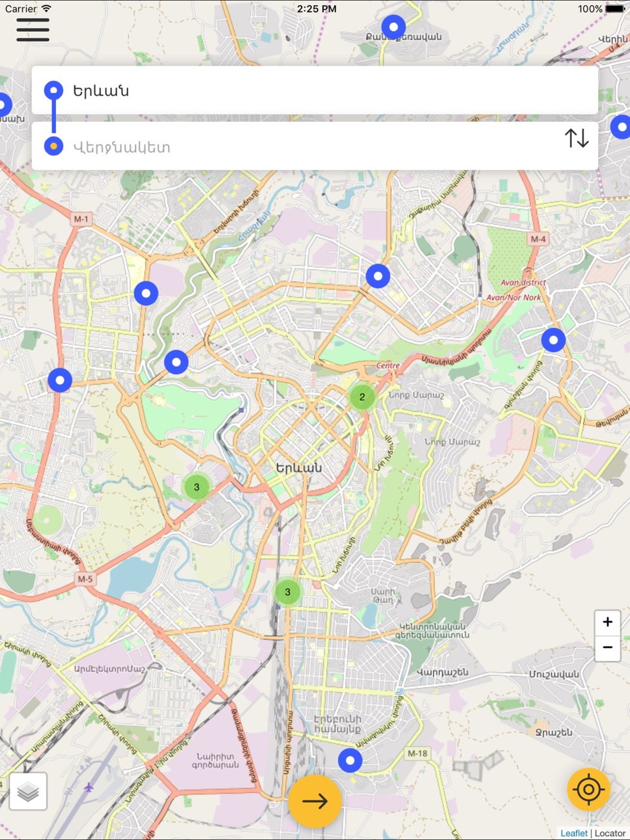Tap the blue marker near Avan/Nor Nork
Image resolution: width=630 pixels, height=840 pixels.
[553, 340]
